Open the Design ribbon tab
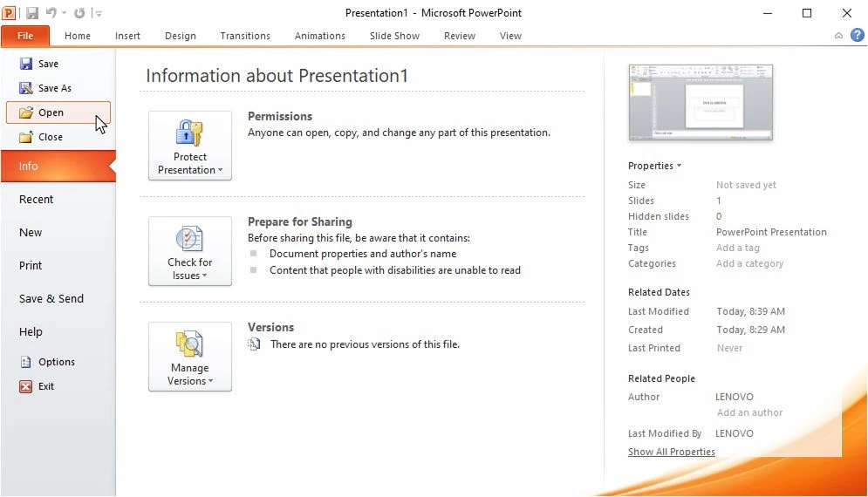The image size is (868, 497). (181, 36)
